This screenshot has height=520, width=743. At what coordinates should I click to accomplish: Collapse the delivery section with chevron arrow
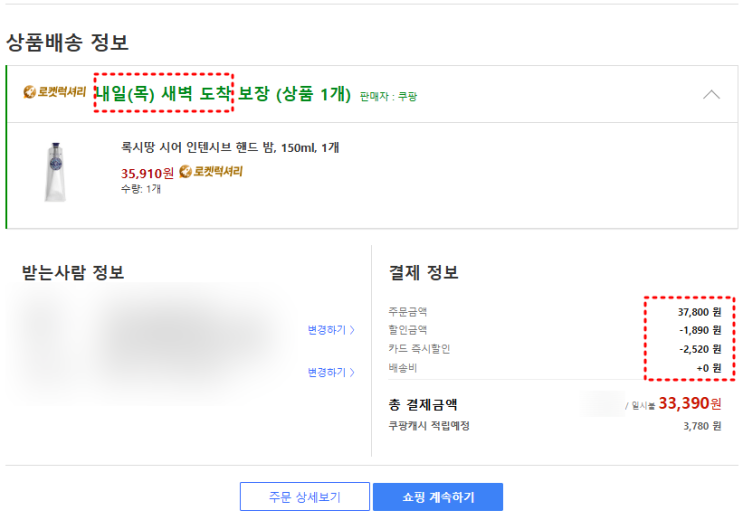click(711, 94)
